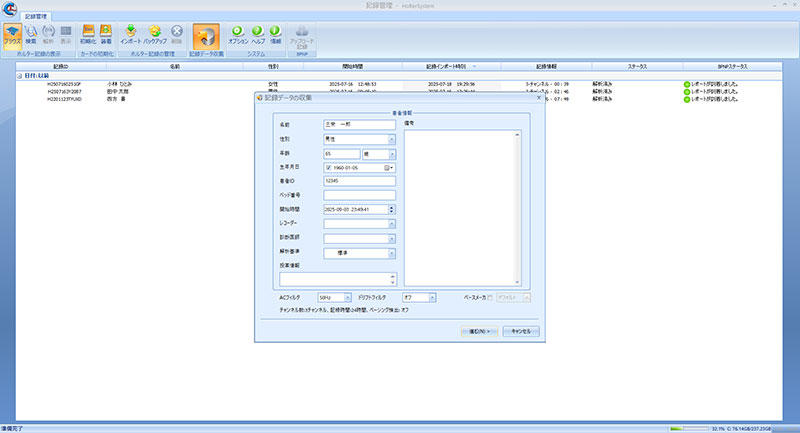Image resolution: width=800 pixels, height=433 pixels.
Task: Click the 検索 (Search) icon
Action: click(31, 35)
